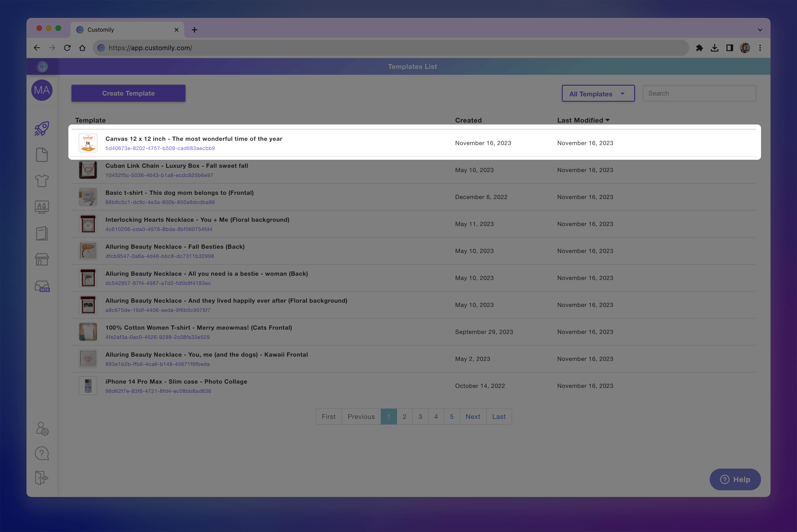Click the help question bubble sidebar icon
This screenshot has height=532, width=797.
point(42,453)
